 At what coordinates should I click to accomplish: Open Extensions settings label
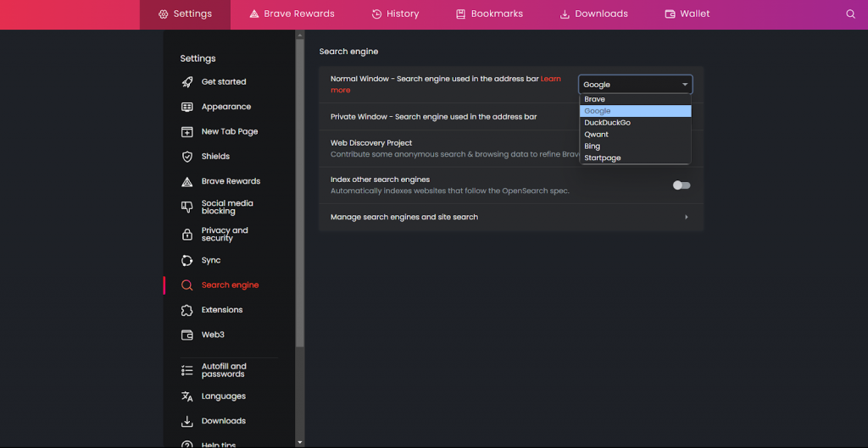pos(222,310)
